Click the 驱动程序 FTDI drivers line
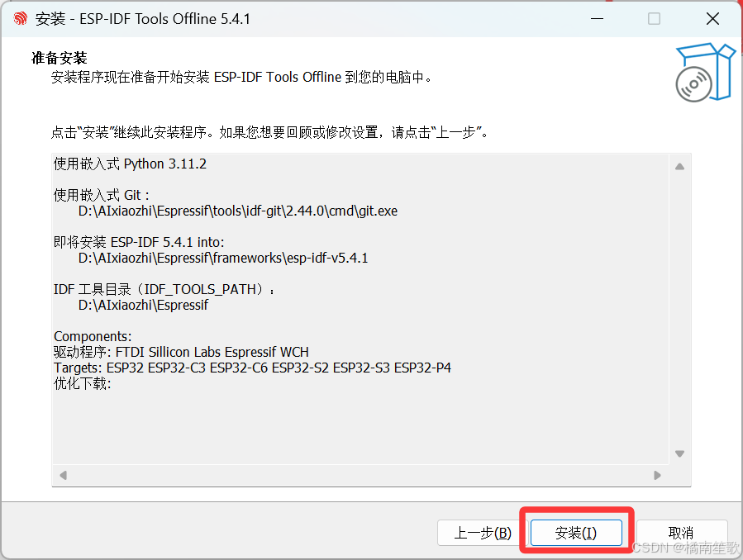 (x=181, y=352)
